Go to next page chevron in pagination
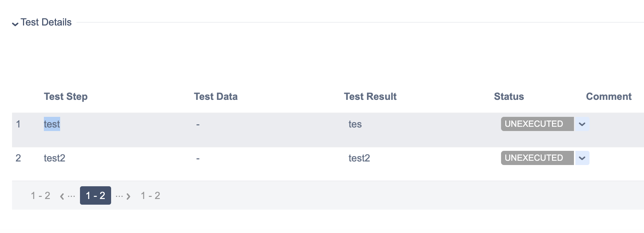The height and width of the screenshot is (233, 644). [128, 196]
